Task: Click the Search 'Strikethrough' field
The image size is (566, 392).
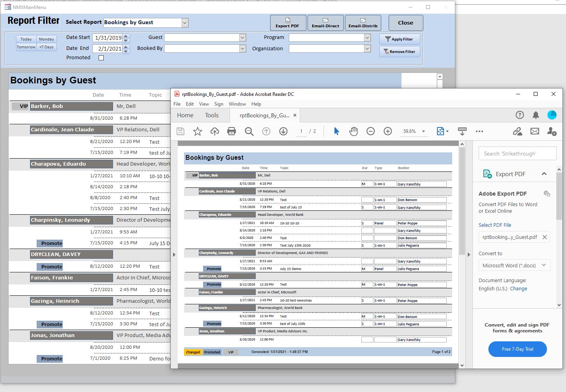Action: [517, 154]
